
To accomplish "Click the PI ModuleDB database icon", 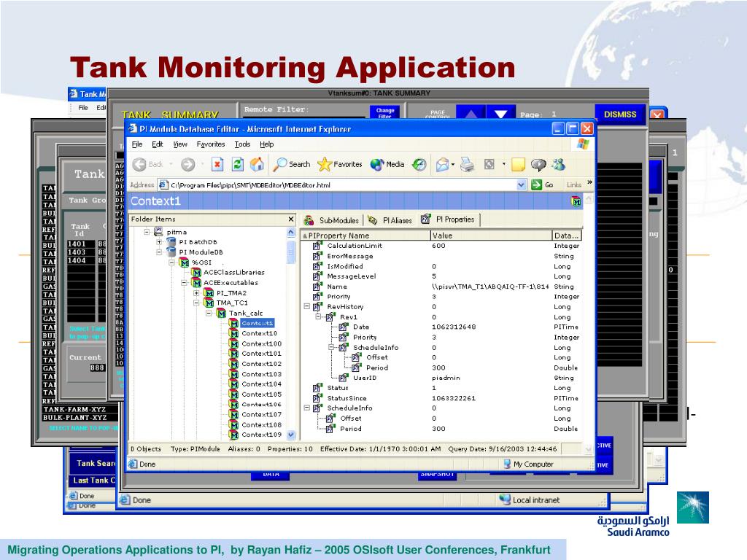I will [x=171, y=252].
